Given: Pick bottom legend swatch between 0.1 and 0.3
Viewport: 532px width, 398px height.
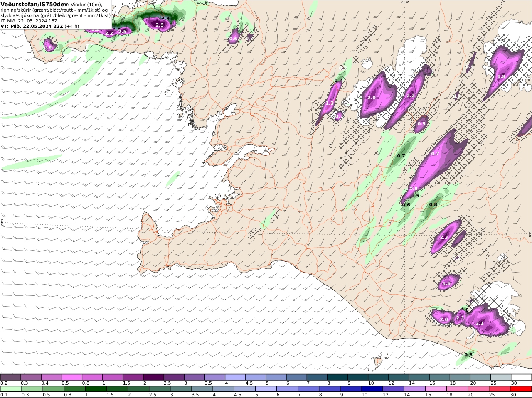Looking at the screenshot, I should pyautogui.click(x=11, y=389).
